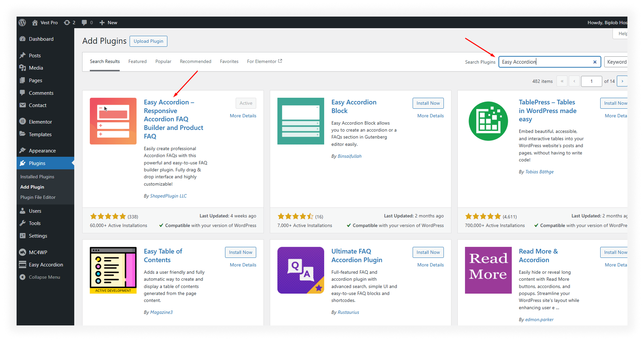Open the comments bubble icon in admin bar
Image resolution: width=644 pixels, height=342 pixels.
(x=84, y=23)
